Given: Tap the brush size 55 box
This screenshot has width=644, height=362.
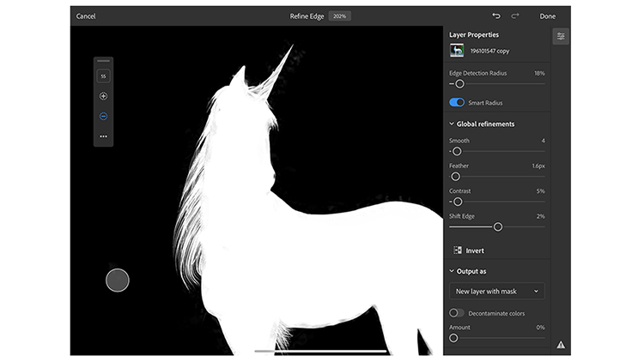Looking at the screenshot, I should click(x=103, y=76).
